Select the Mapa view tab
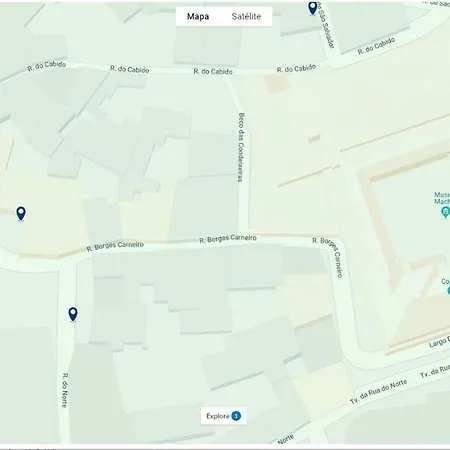The width and height of the screenshot is (450, 450). (x=198, y=16)
